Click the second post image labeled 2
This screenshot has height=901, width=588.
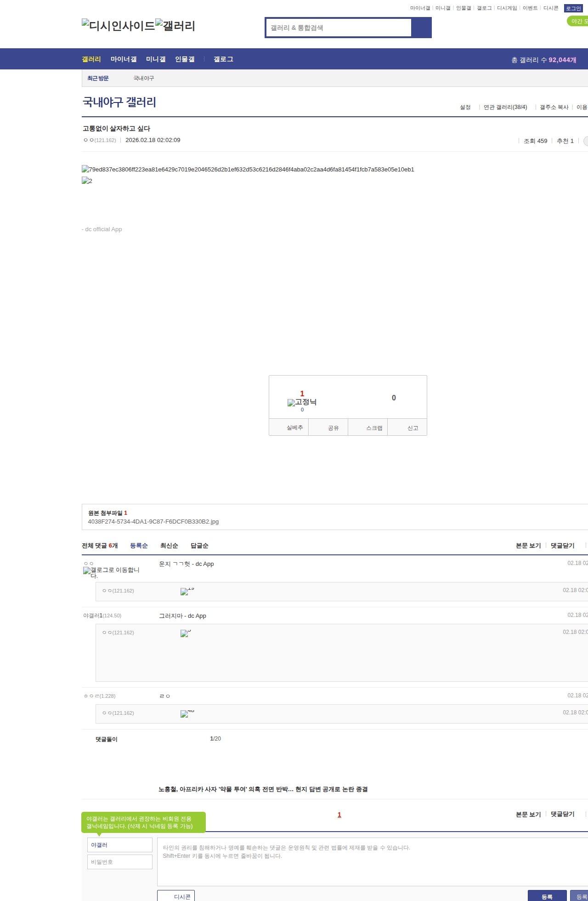point(87,181)
